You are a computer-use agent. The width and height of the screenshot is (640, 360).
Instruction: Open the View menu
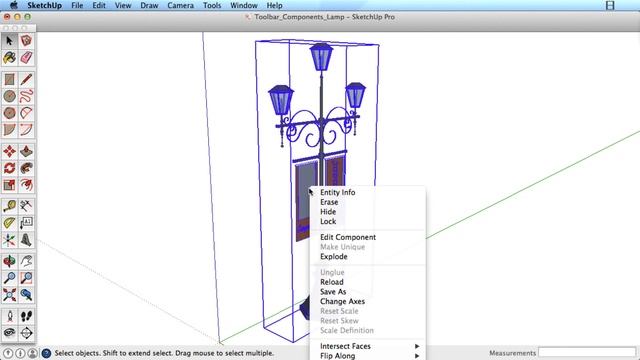tap(123, 5)
